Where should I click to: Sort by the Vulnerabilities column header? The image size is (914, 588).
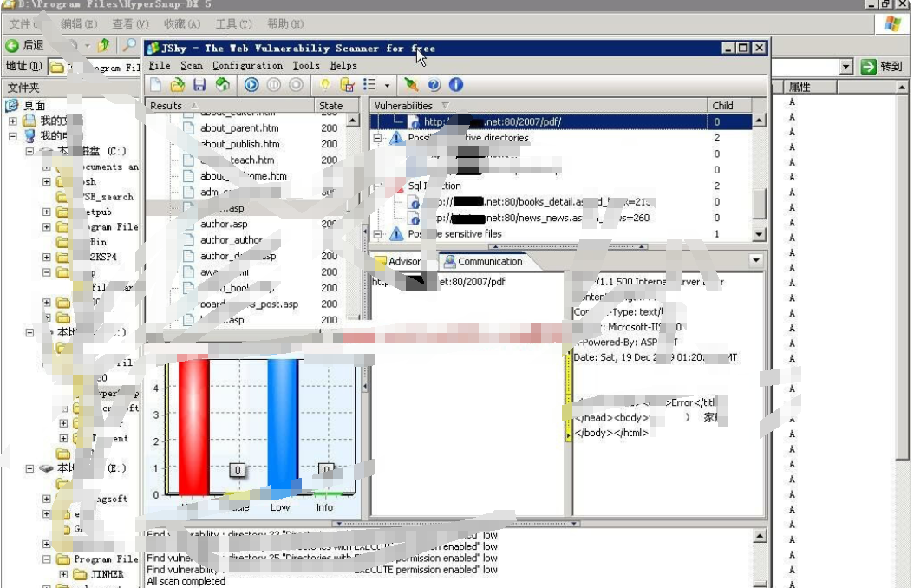pos(538,106)
